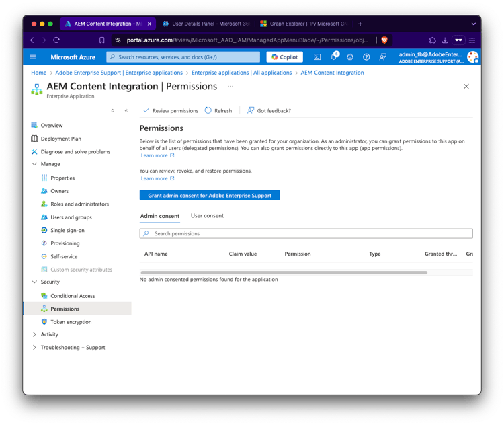Open Cloud Shell from the top bar

coord(317,57)
